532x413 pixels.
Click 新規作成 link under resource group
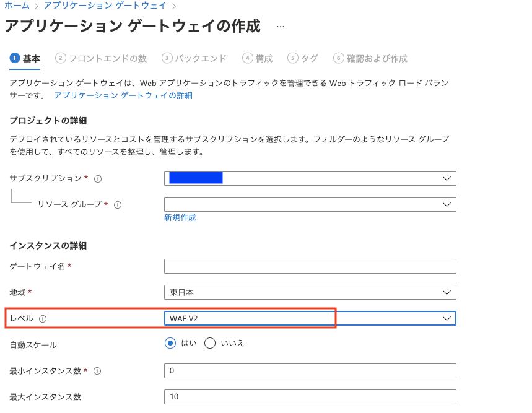pos(180,217)
